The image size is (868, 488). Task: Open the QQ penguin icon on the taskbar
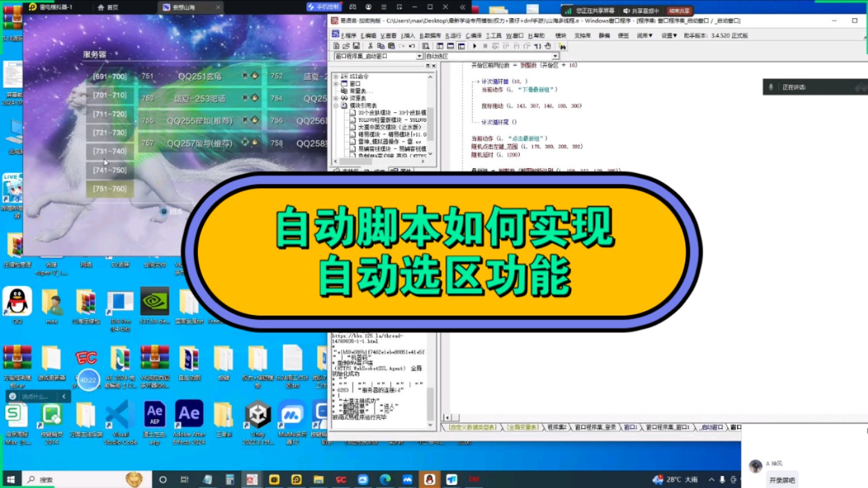(430, 480)
